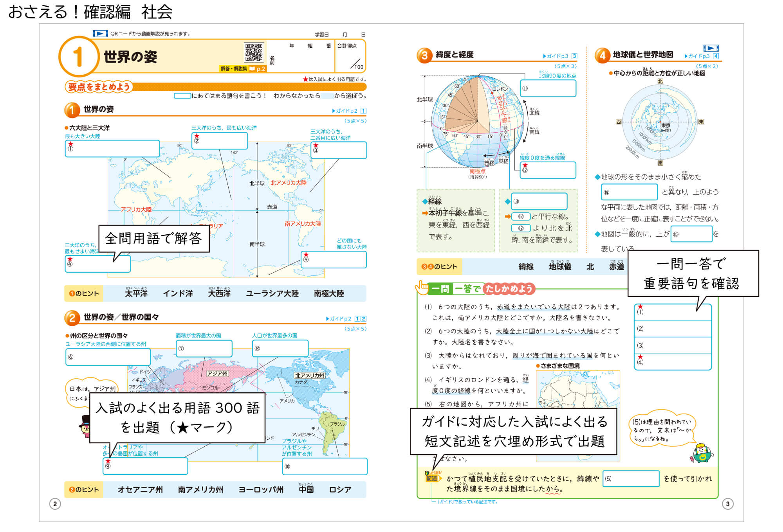Click hint word 太平洋
Viewport: 783px width, 532px height.
(136, 293)
